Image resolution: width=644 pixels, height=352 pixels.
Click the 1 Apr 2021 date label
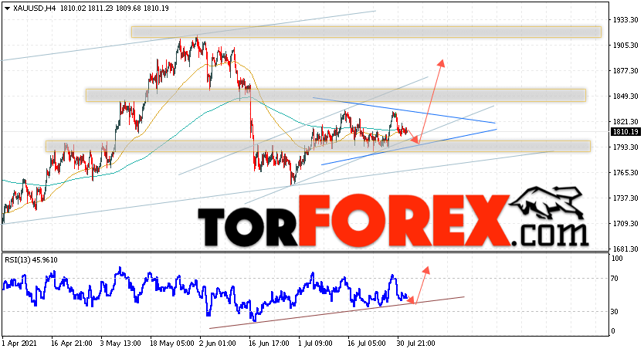coord(19,344)
